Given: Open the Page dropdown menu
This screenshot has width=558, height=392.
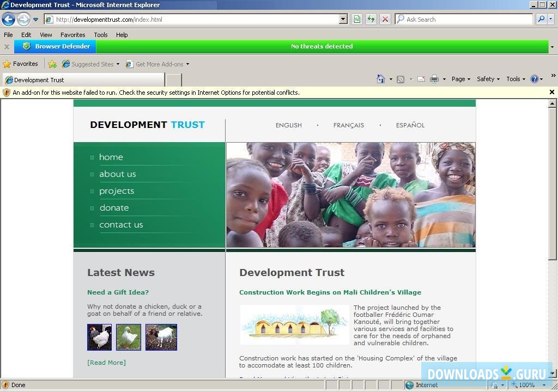Looking at the screenshot, I should point(461,79).
